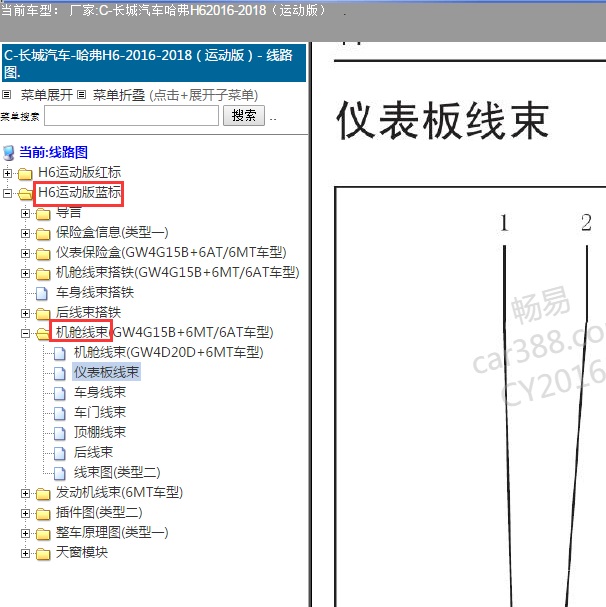Click the 当前:线路图 root label
This screenshot has width=606, height=607.
53,152
